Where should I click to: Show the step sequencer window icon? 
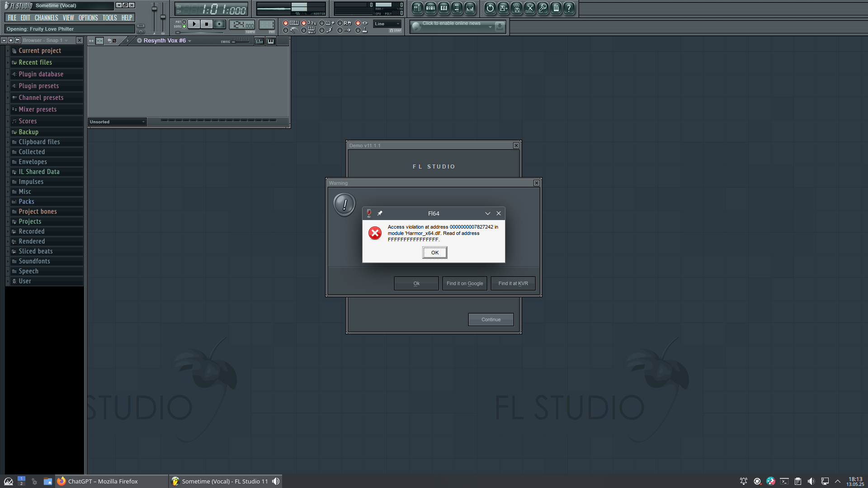point(430,8)
